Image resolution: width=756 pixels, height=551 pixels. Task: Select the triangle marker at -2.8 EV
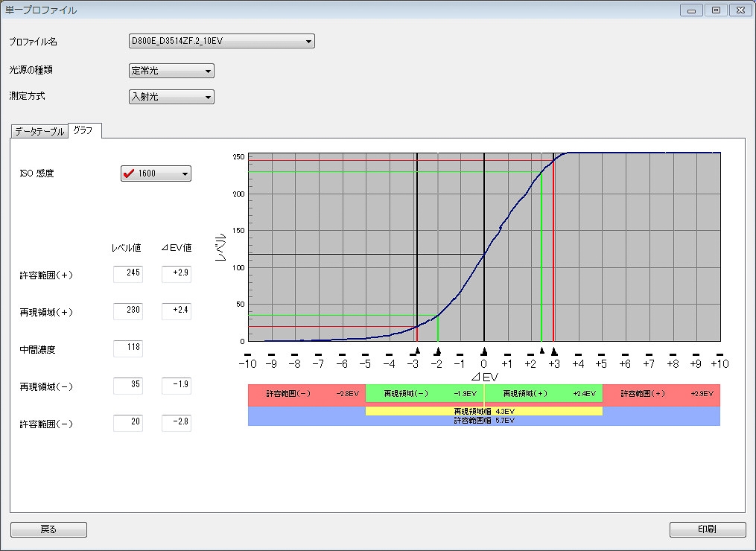click(418, 351)
